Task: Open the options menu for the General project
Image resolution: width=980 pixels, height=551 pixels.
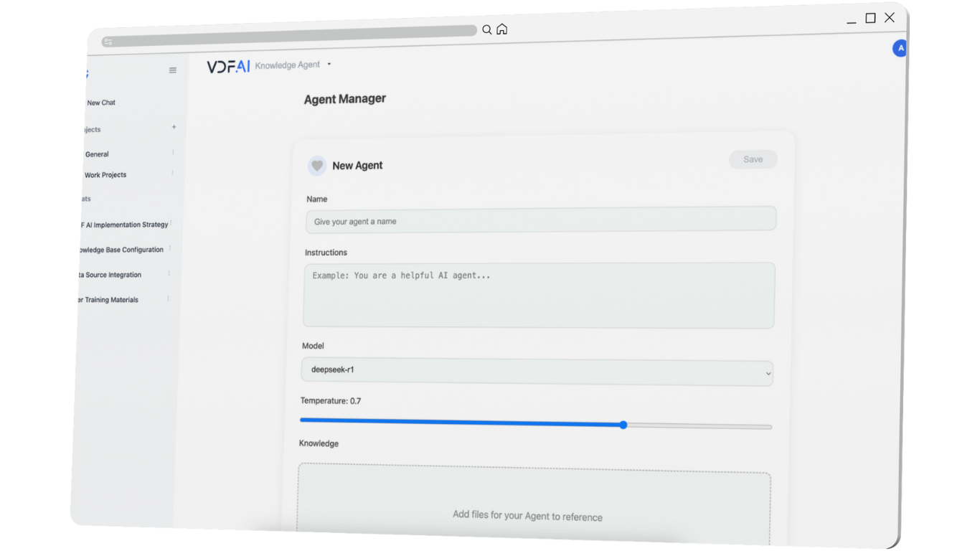Action: 173,153
